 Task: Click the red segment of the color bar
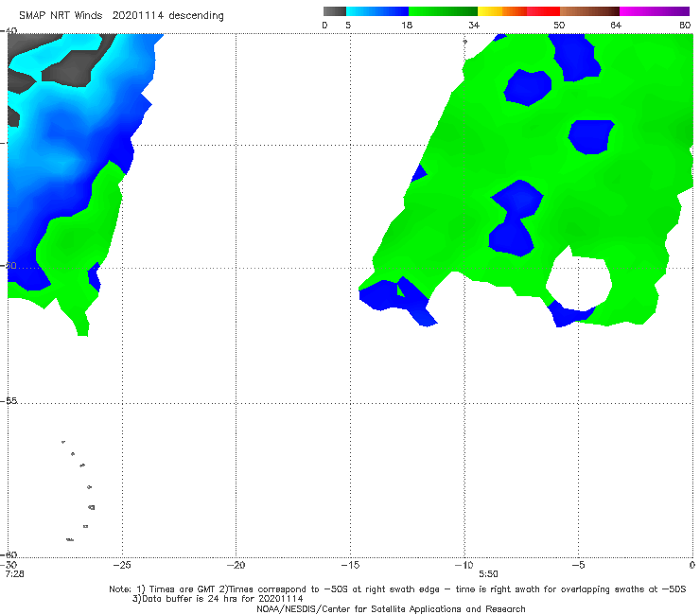(543, 11)
